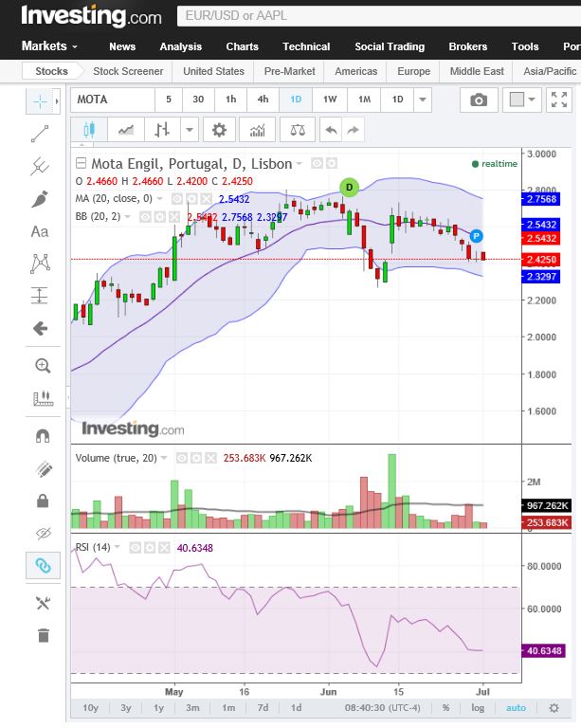Open the show objects tree tools icon
Screen dimensions: 581x728
(43, 603)
